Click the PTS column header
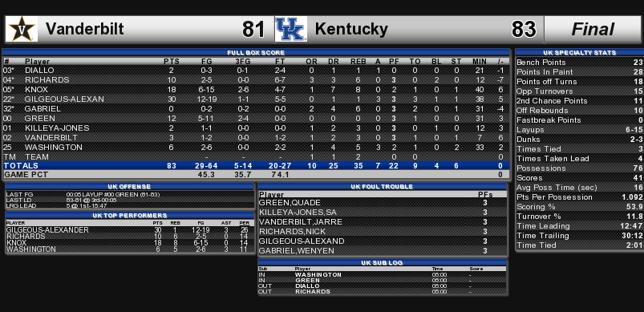 [x=172, y=62]
